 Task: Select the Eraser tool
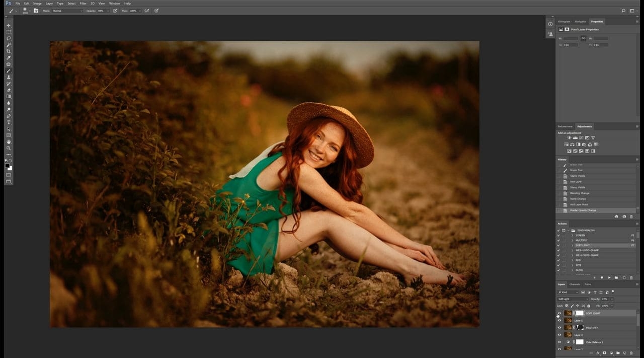[9, 90]
